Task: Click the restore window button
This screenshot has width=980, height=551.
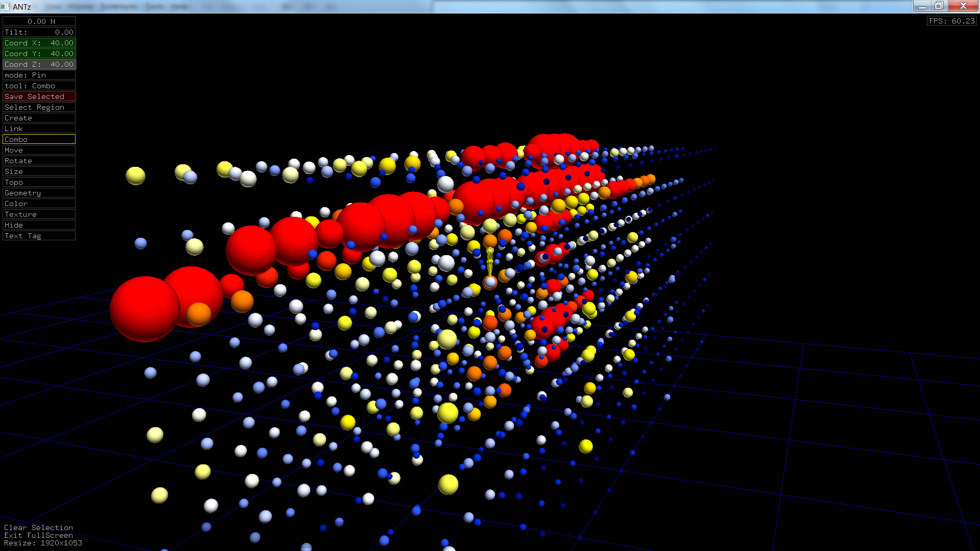Action: tap(939, 6)
